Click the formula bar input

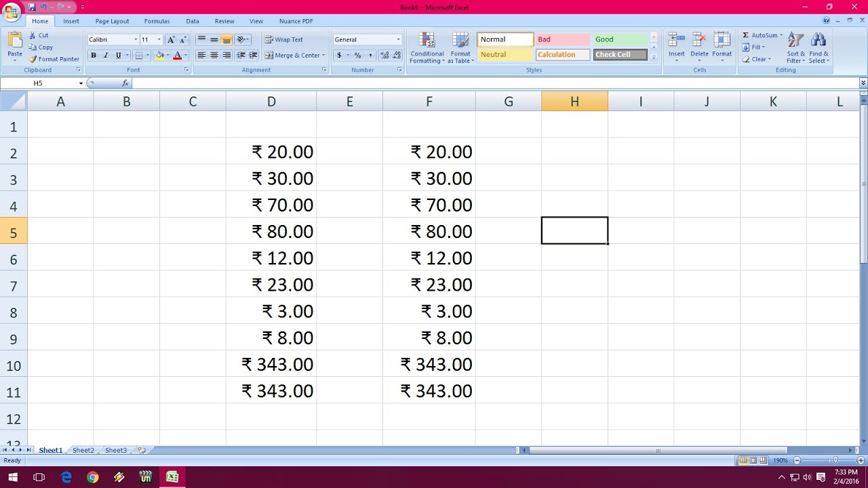(495, 83)
